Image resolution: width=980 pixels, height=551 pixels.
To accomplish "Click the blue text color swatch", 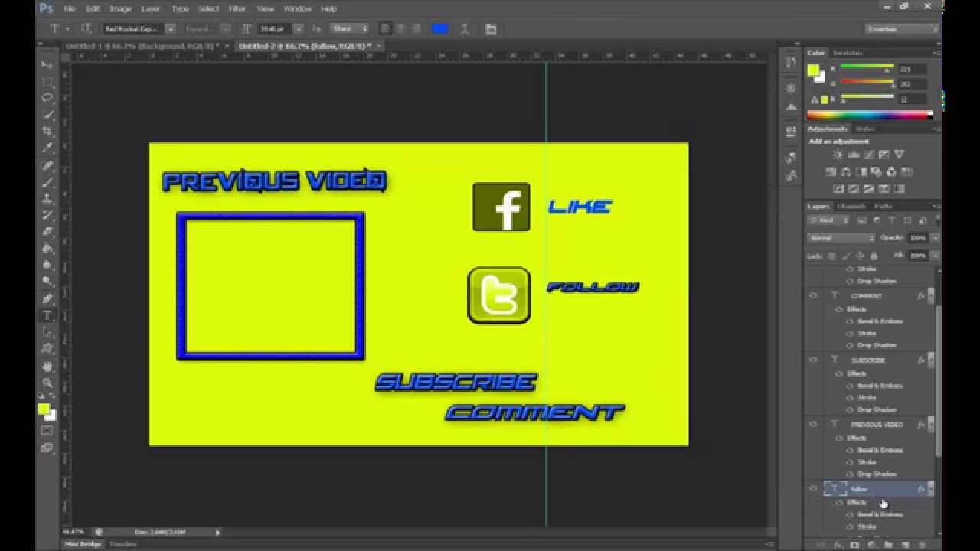I will (440, 29).
